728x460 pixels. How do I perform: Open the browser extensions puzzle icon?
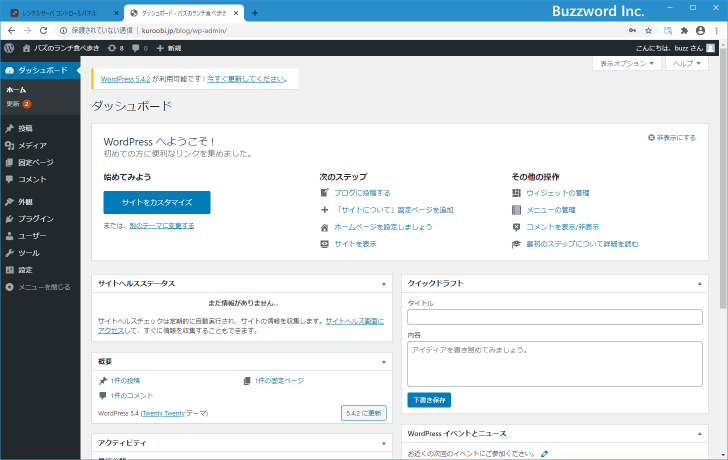click(x=684, y=31)
